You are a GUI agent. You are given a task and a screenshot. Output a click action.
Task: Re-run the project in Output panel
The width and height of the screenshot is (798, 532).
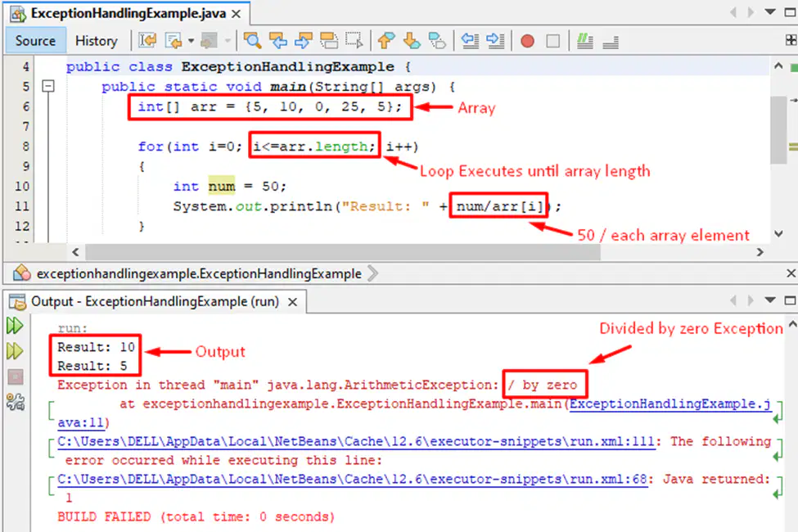(15, 325)
